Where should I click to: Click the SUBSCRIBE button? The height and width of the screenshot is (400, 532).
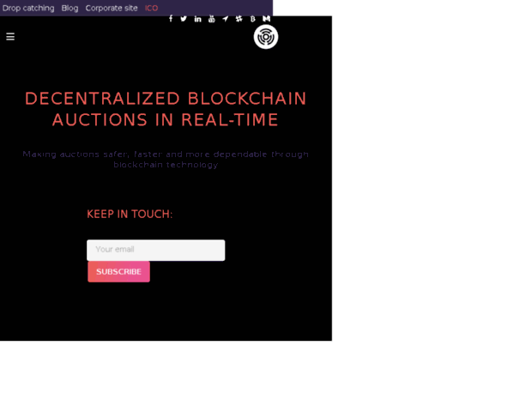[x=118, y=272]
